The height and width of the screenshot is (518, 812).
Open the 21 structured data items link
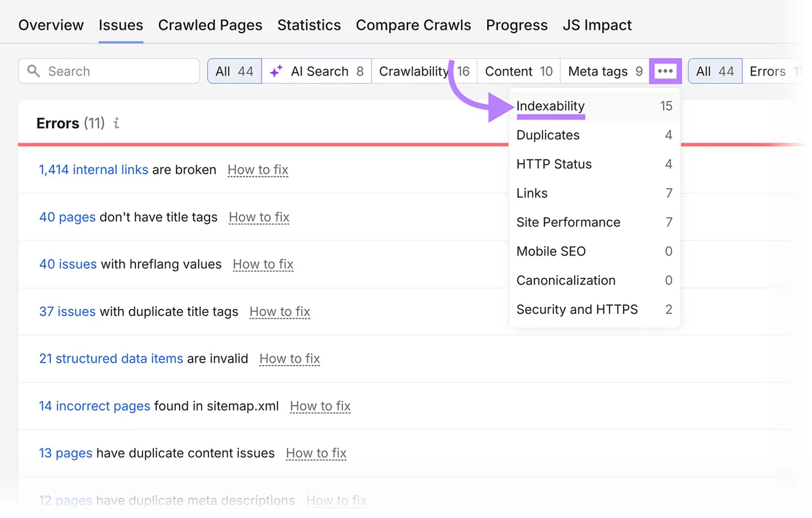coord(111,358)
